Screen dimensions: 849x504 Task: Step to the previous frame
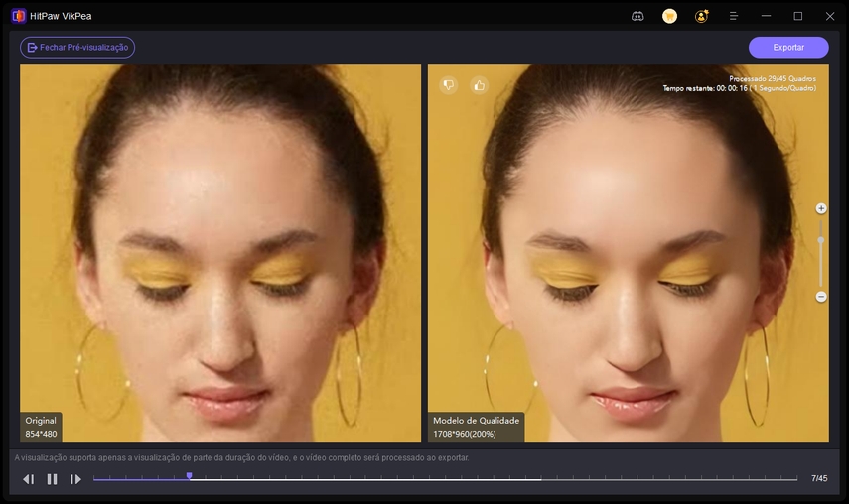28,479
